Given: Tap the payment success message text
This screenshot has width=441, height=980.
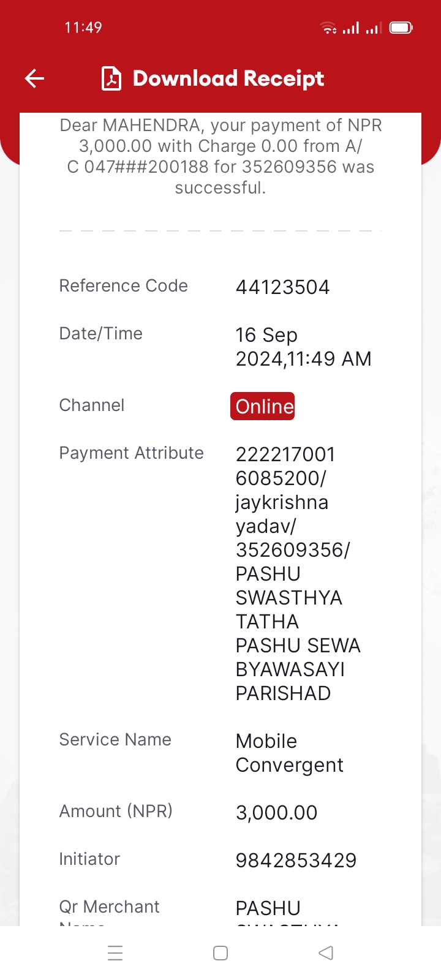Looking at the screenshot, I should [x=221, y=156].
